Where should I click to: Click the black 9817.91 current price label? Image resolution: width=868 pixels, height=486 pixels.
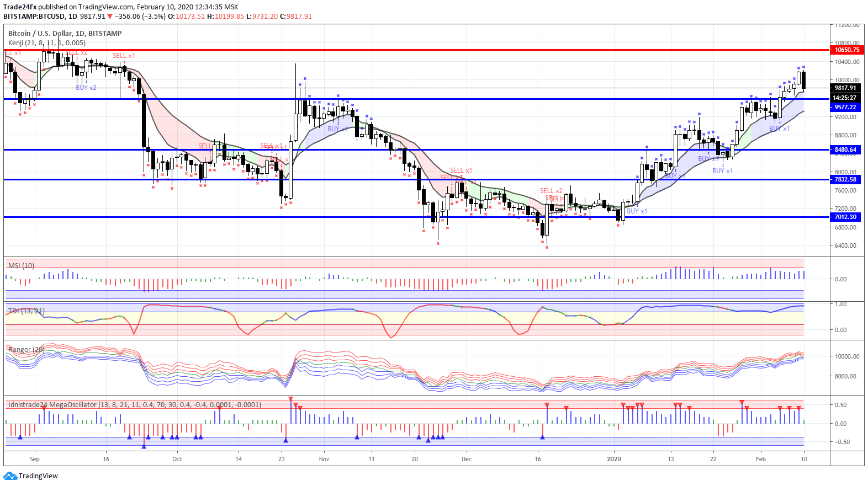pos(845,88)
